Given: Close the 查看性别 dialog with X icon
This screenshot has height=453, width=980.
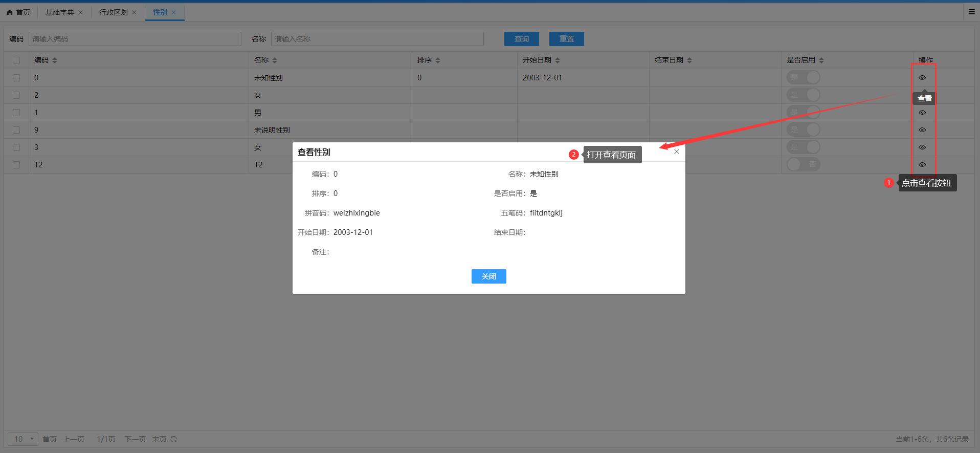Looking at the screenshot, I should pyautogui.click(x=676, y=152).
